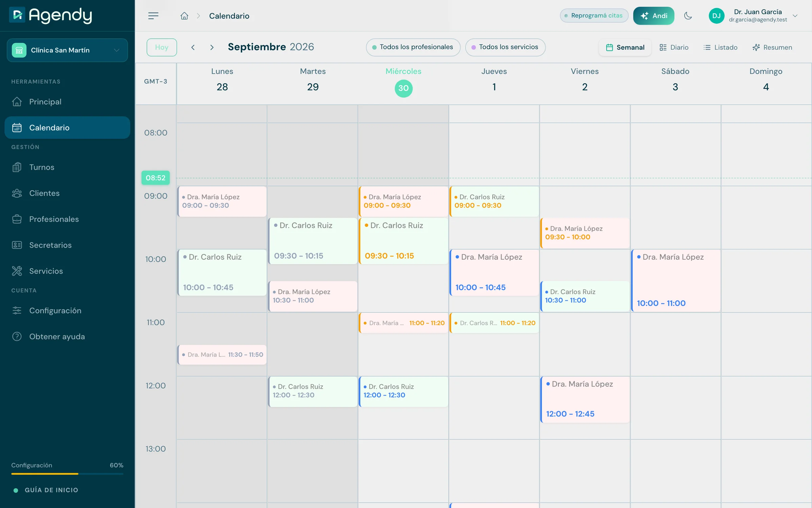The height and width of the screenshot is (508, 812).
Task: Select Lunes 28 day header
Action: click(222, 83)
